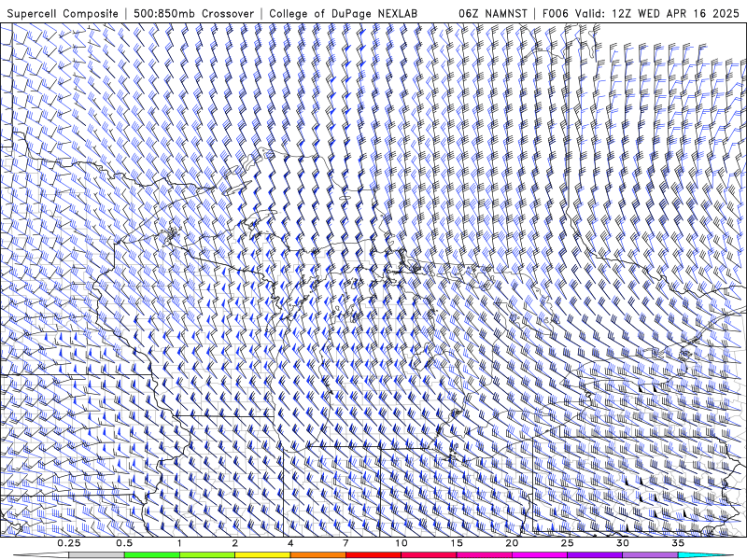Click the colorbar label 20
Image resolution: width=747 pixels, height=560 pixels.
(x=512, y=543)
